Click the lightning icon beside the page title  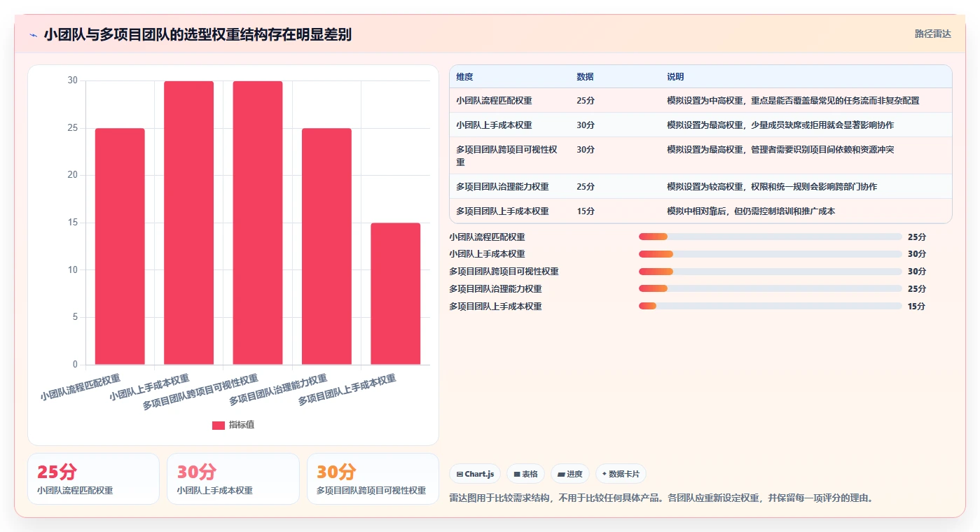coord(33,35)
